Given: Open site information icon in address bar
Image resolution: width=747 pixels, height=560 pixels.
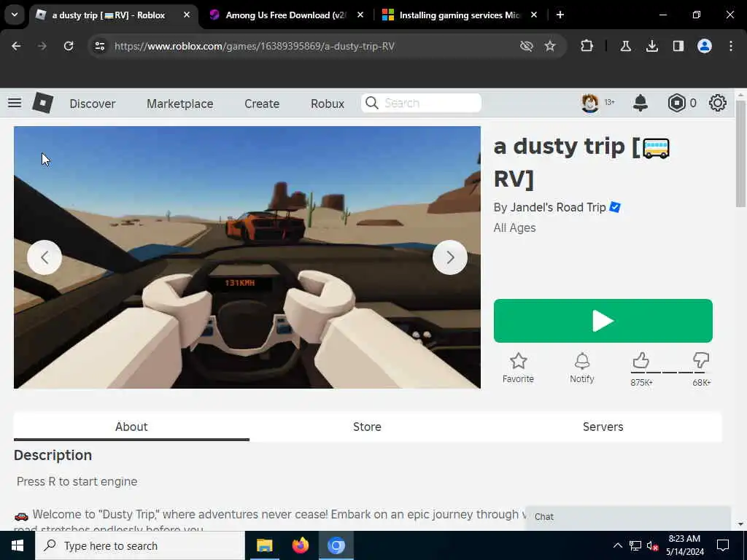Looking at the screenshot, I should [99, 46].
